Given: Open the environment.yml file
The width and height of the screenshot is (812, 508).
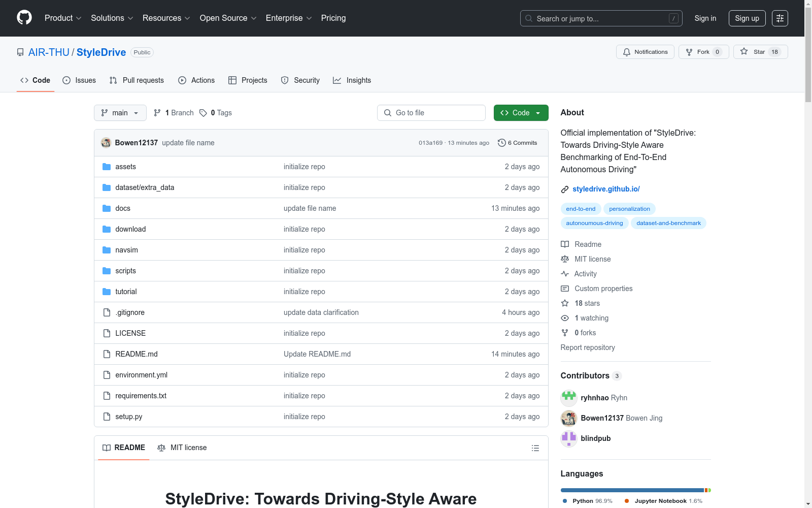Looking at the screenshot, I should coord(142,375).
